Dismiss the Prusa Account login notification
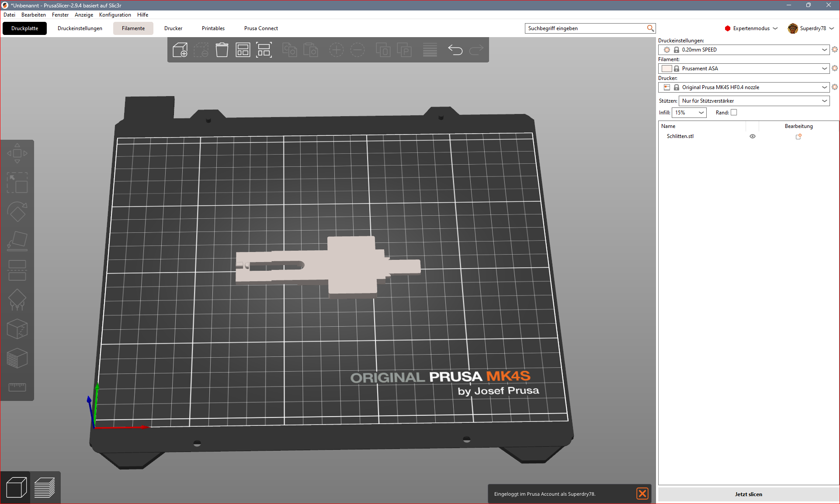This screenshot has width=840, height=504. pos(642,494)
